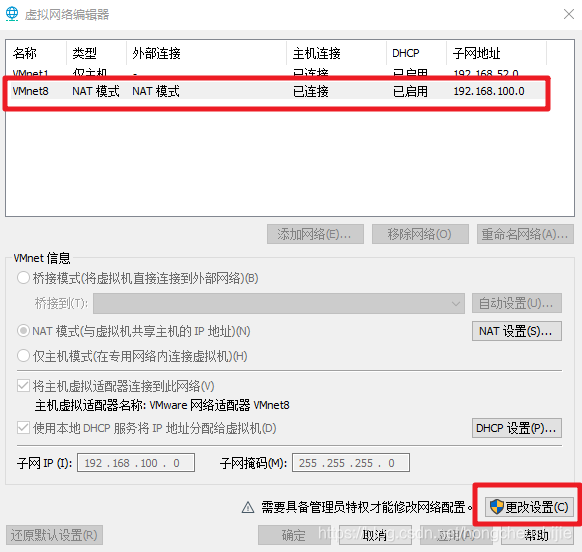582x552 pixels.
Task: Click the shield icon on 更改设置 button
Action: click(x=496, y=507)
